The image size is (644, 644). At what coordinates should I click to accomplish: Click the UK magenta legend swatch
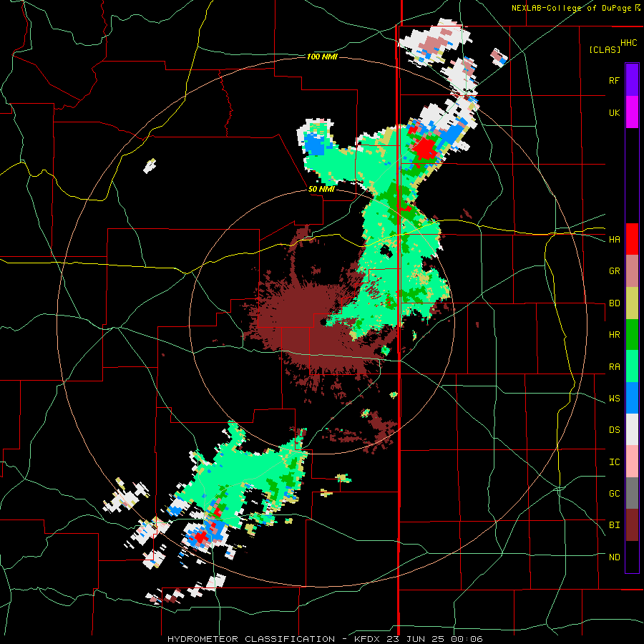coord(632,112)
